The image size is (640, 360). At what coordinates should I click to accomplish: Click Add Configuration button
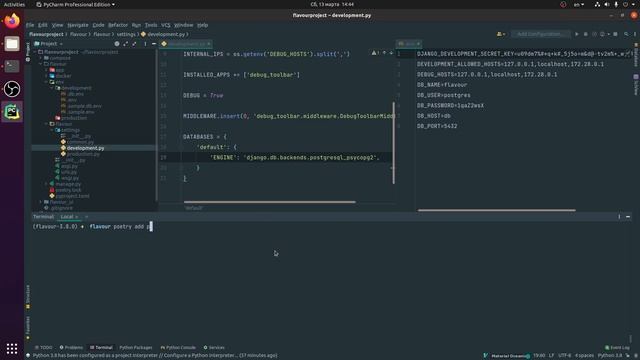(x=541, y=34)
